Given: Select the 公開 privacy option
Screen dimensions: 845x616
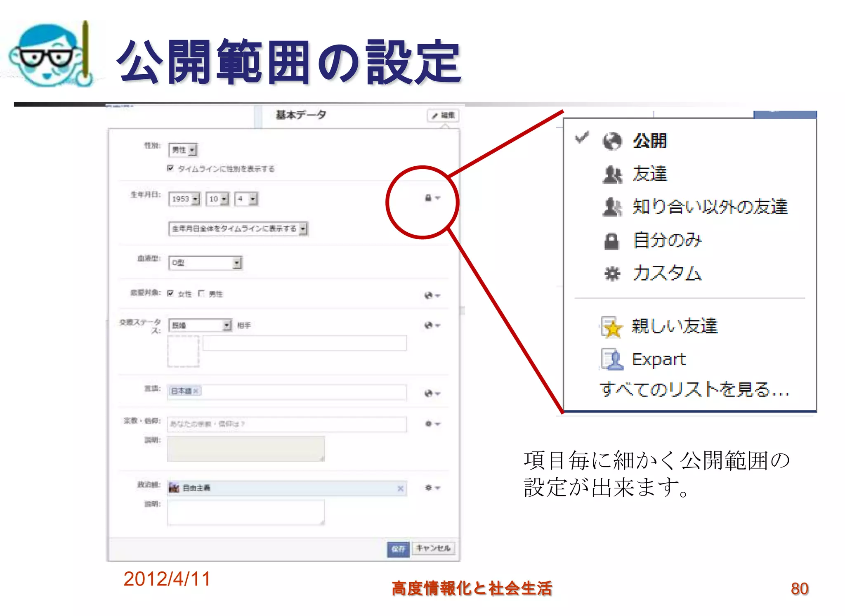Looking at the screenshot, I should coord(650,141).
